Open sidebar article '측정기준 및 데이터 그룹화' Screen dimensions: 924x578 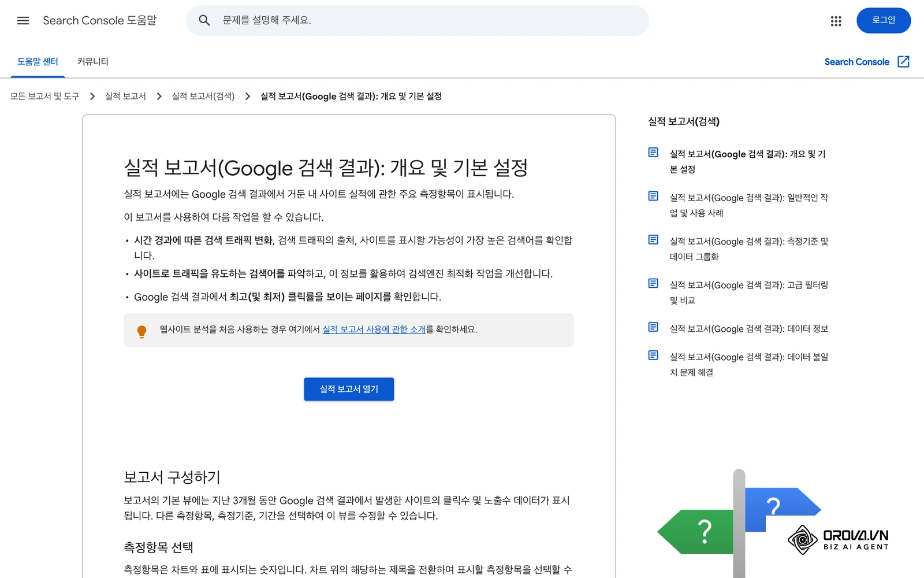[x=749, y=249]
